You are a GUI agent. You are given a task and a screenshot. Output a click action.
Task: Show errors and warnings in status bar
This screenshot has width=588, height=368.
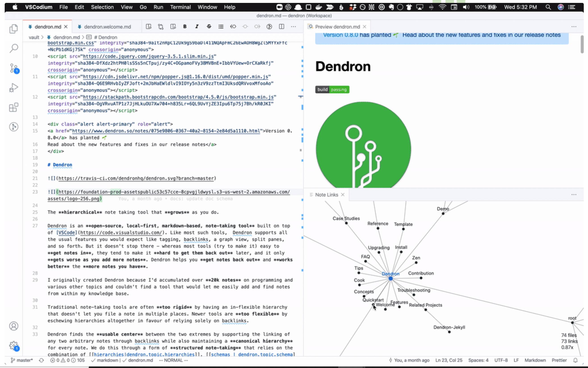67,360
